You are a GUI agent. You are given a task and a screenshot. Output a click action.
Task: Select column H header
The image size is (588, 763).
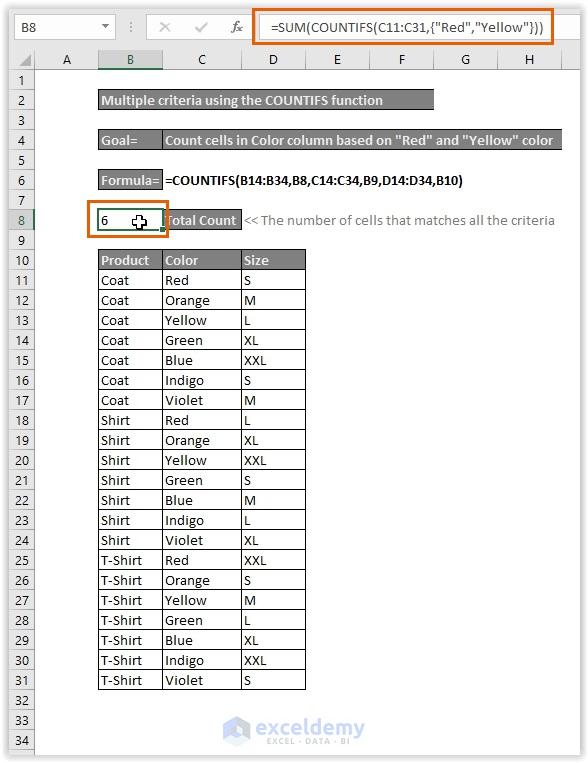[x=529, y=60]
